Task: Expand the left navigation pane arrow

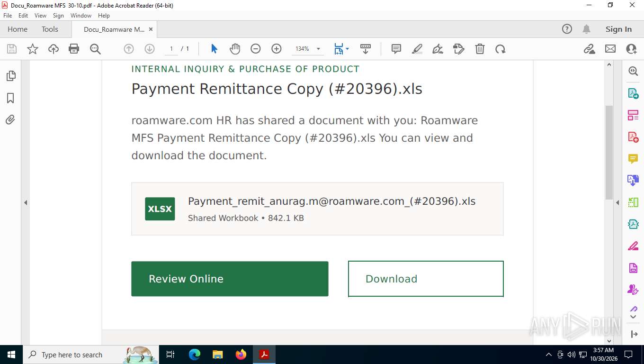Action: [x=26, y=202]
